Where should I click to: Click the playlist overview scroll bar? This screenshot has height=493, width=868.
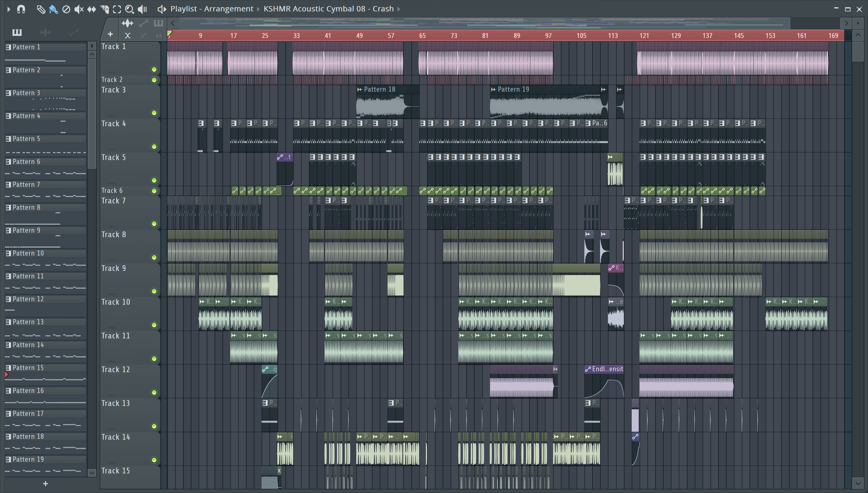tap(484, 23)
